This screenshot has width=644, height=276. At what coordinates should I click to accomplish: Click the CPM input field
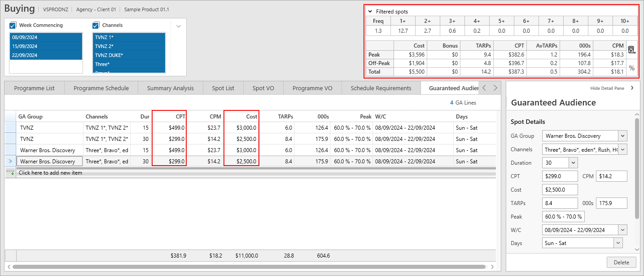pos(612,176)
